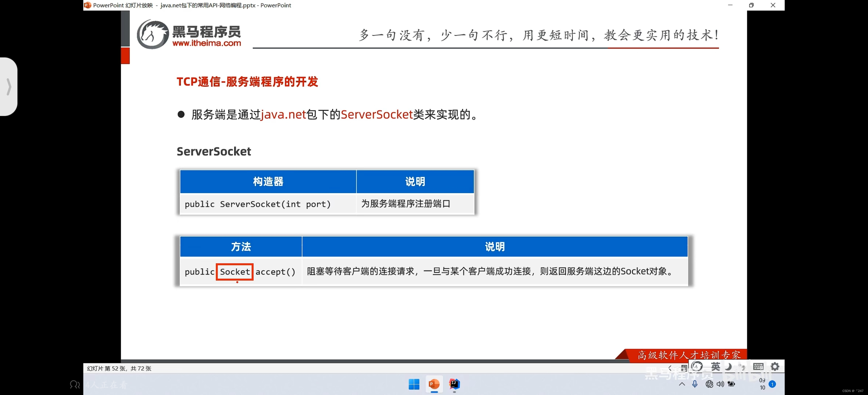
Task: Click the ServerSocket heading above tables
Action: 214,151
